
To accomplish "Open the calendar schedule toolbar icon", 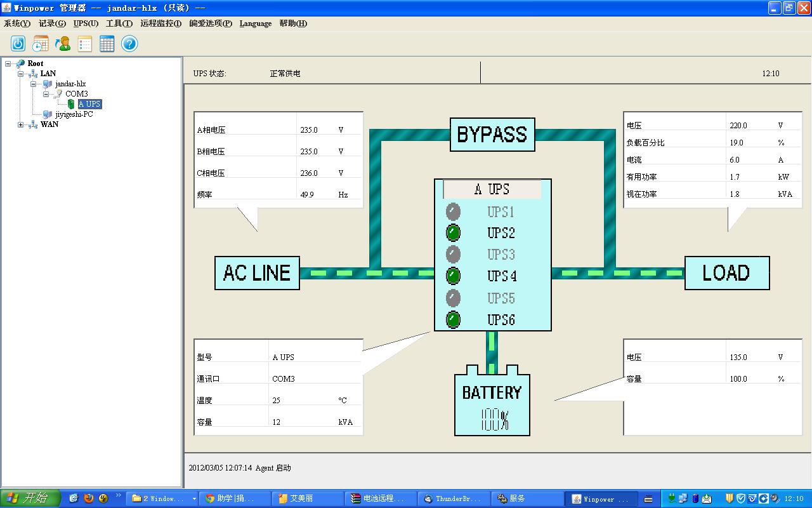I will coord(40,43).
